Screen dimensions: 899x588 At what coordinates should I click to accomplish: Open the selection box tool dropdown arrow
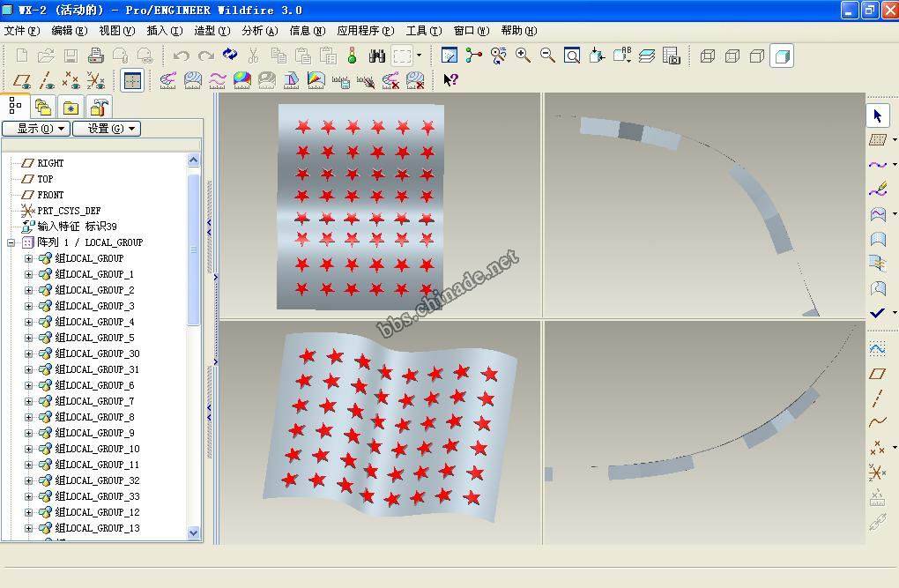[420, 56]
